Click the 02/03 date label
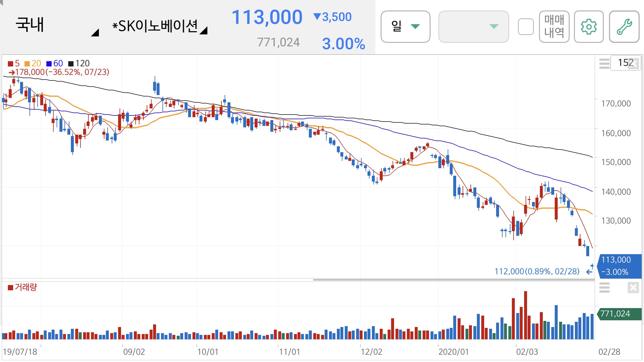The width and height of the screenshot is (644, 362). tap(527, 352)
